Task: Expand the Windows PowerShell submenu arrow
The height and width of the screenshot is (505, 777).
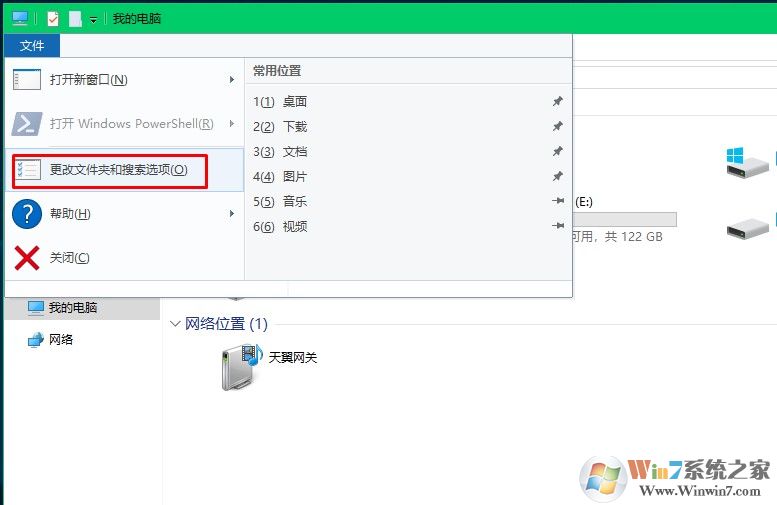Action: tap(231, 123)
